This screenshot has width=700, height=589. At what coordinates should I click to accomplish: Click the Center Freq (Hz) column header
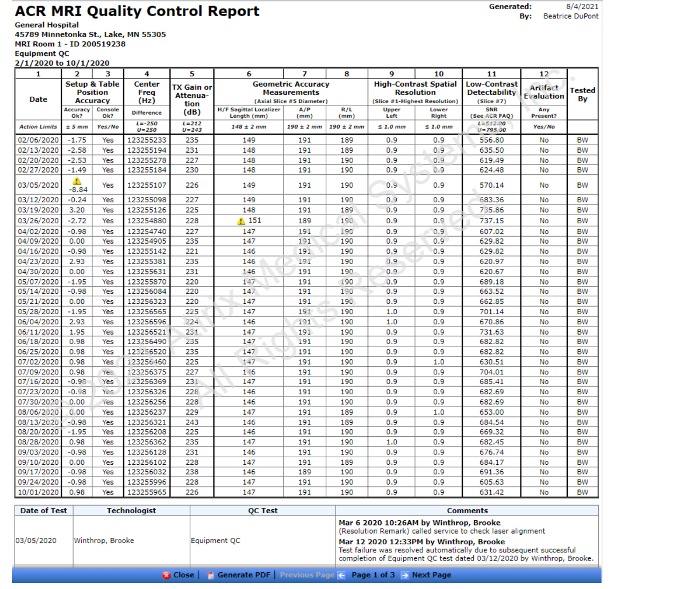click(147, 92)
